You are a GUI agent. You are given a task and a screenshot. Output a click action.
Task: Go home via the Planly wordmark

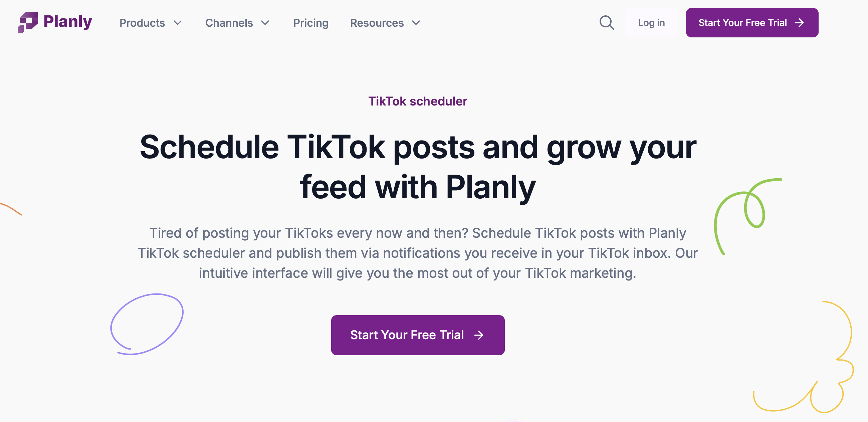click(x=68, y=22)
